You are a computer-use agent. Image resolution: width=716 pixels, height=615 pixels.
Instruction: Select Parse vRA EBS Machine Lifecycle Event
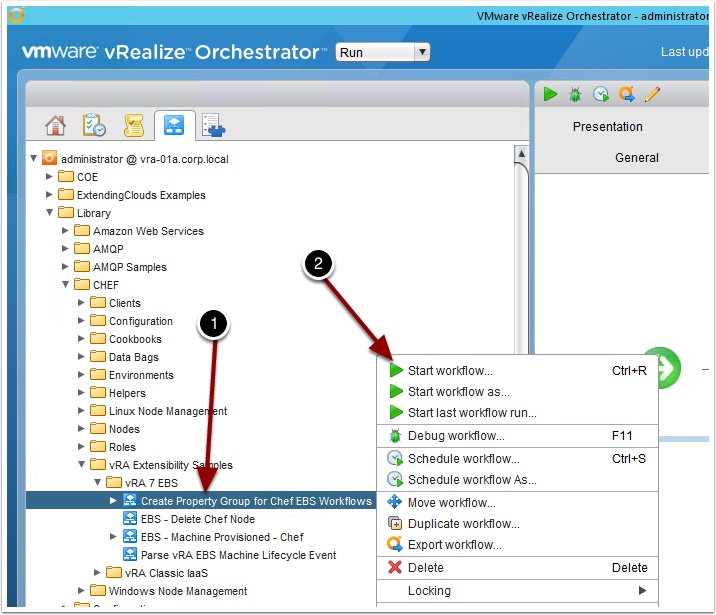pos(238,555)
